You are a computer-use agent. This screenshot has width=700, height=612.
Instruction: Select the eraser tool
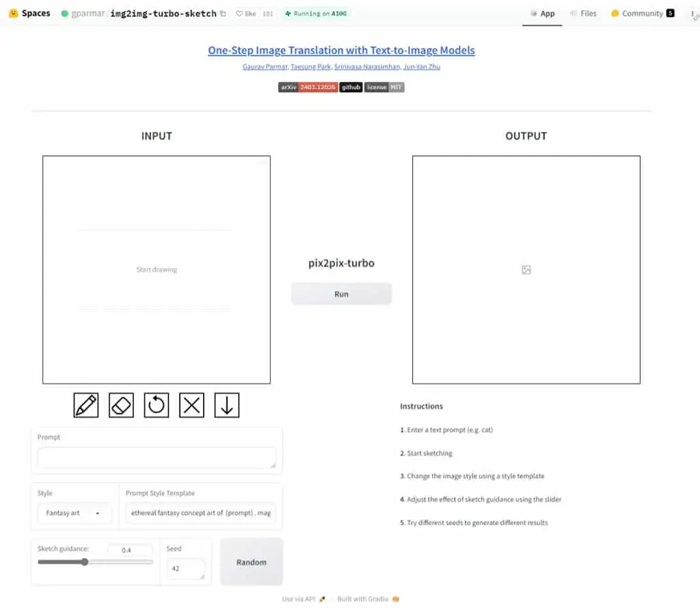tap(121, 405)
